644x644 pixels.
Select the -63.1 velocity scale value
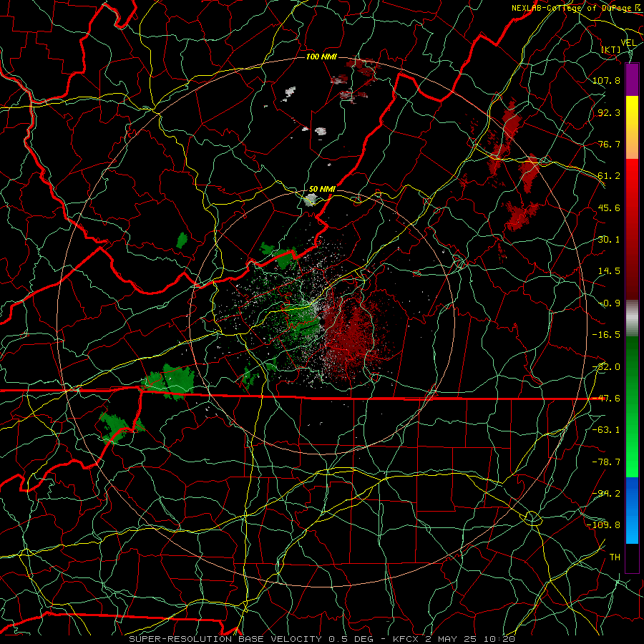(606, 430)
